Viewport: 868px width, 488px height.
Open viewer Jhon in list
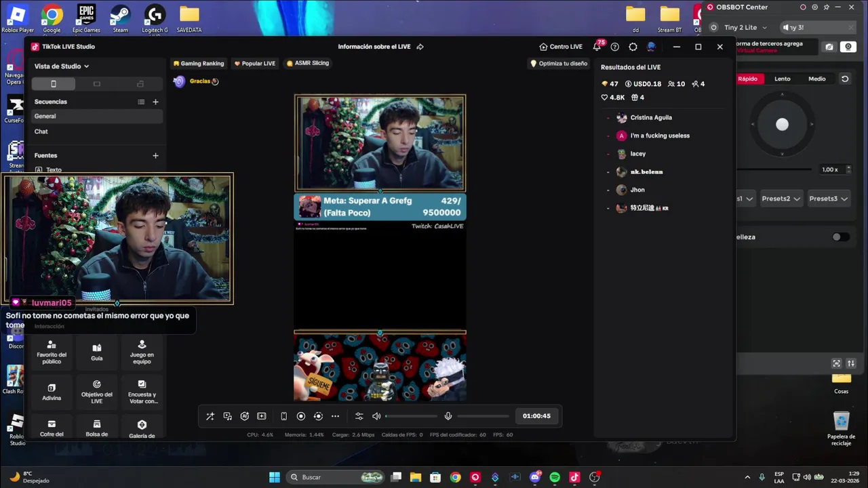click(637, 190)
